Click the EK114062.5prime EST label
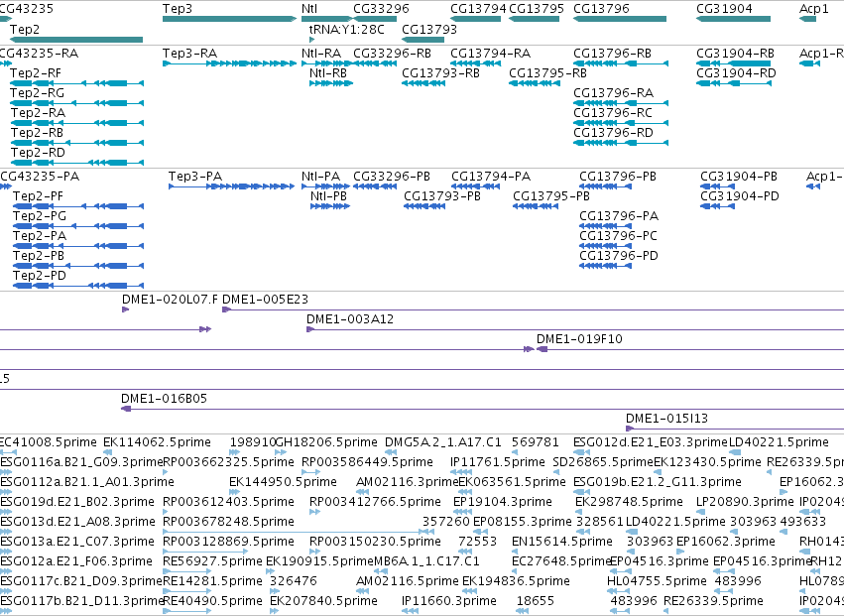This screenshot has width=844, height=616. point(157,442)
